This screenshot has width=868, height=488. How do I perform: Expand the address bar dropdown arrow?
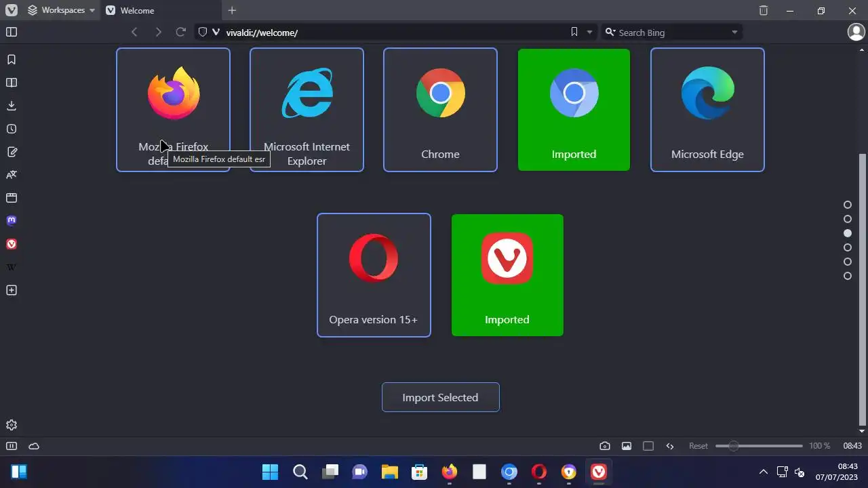[x=589, y=32]
